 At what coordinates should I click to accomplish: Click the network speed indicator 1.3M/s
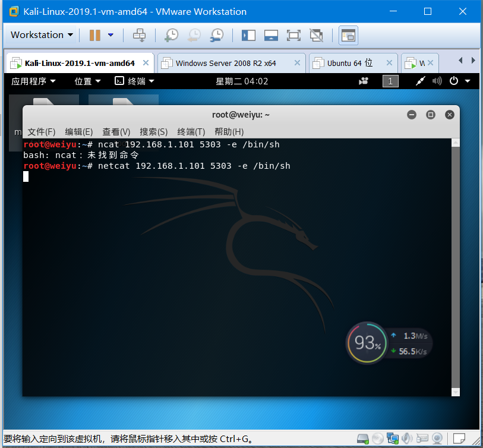coord(410,336)
